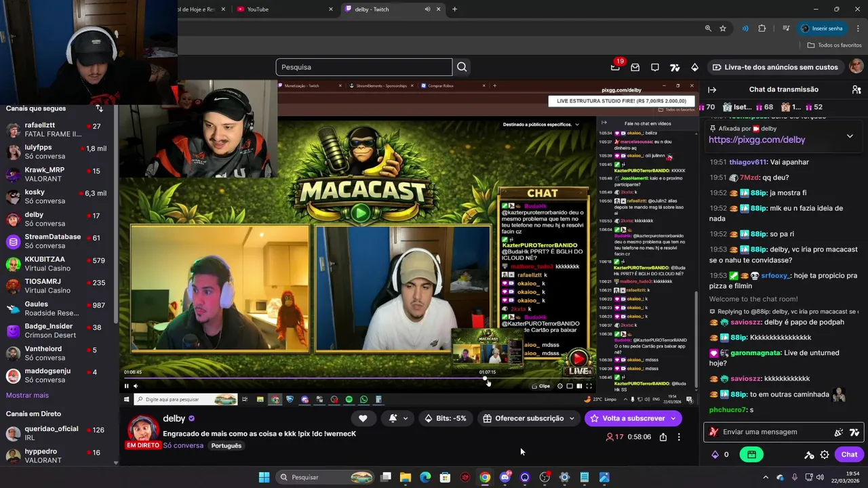Claim the green channel points chest
The height and width of the screenshot is (488, 868).
click(x=752, y=455)
